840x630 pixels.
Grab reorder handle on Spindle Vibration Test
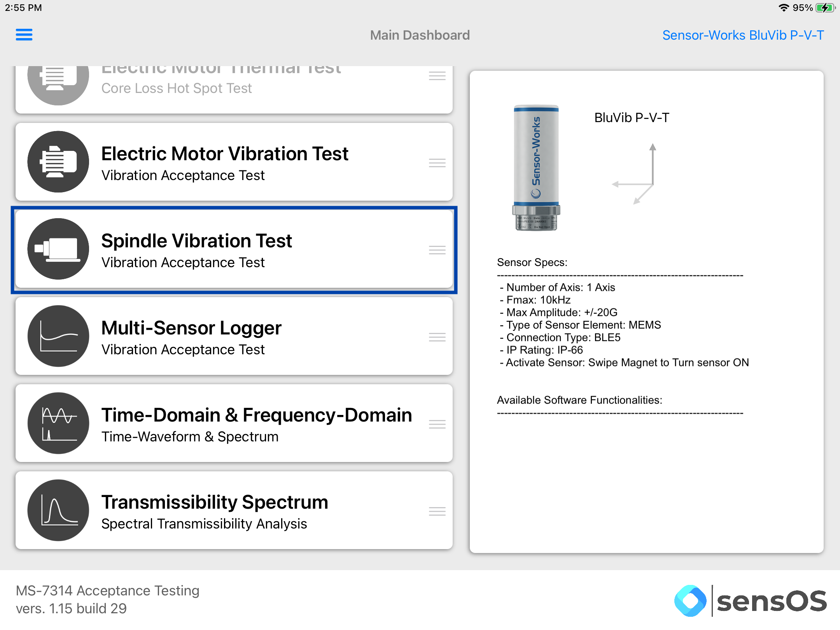coord(437,250)
